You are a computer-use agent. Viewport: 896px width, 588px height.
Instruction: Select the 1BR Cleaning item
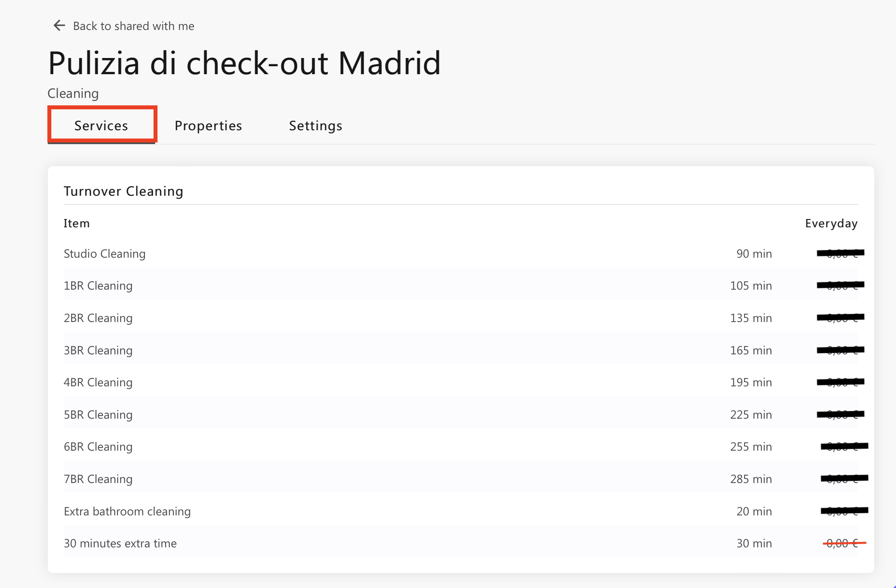[x=461, y=286]
